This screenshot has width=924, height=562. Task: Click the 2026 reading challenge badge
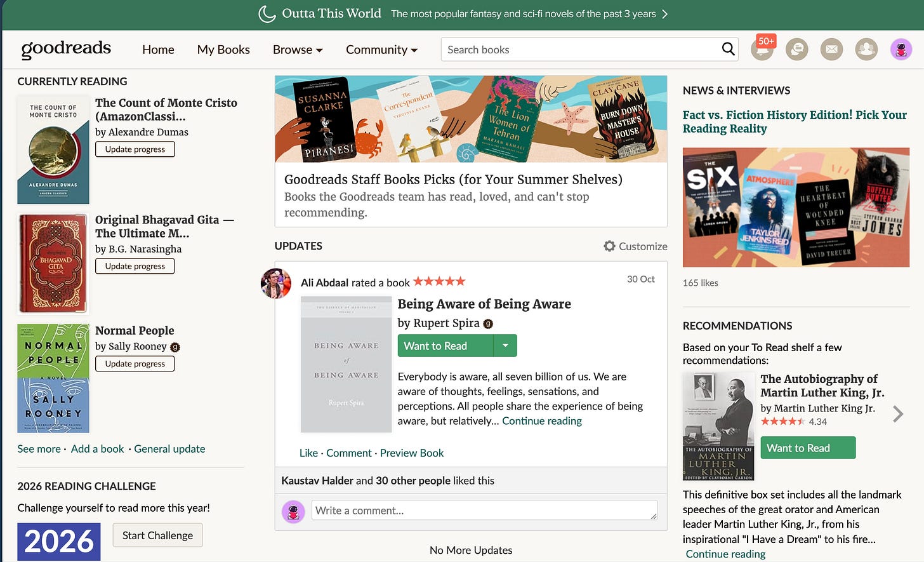pyautogui.click(x=59, y=542)
